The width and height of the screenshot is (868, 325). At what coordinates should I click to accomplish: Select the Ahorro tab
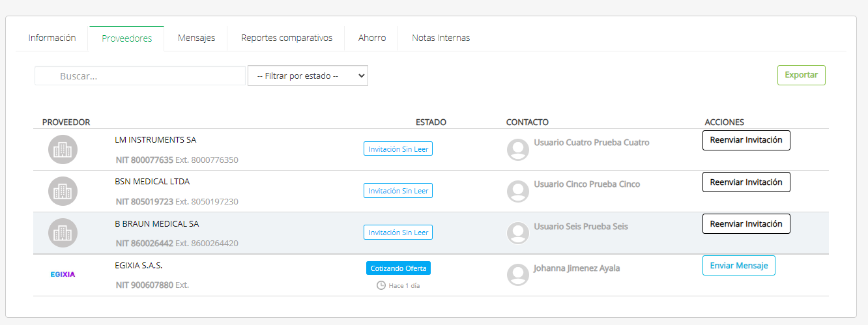point(372,38)
